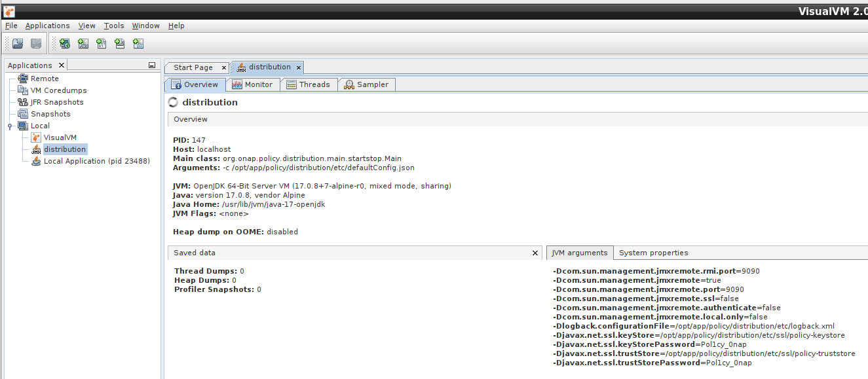Select the Overview tab
Viewport: 868px width, 379px height.
point(195,84)
